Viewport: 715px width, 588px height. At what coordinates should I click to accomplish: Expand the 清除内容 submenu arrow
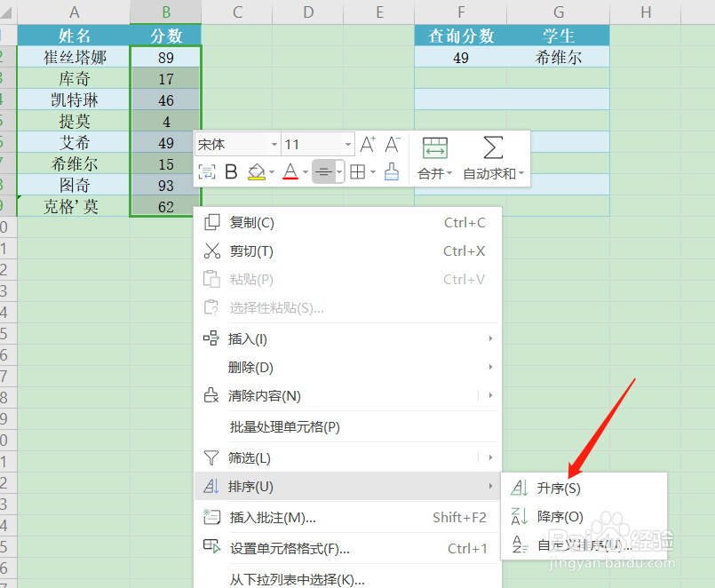(x=490, y=395)
